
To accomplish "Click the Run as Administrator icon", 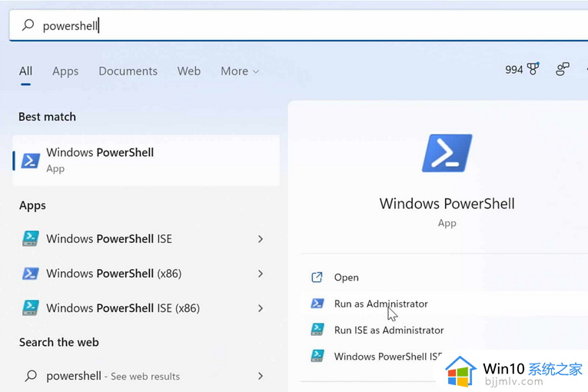I will (x=317, y=303).
